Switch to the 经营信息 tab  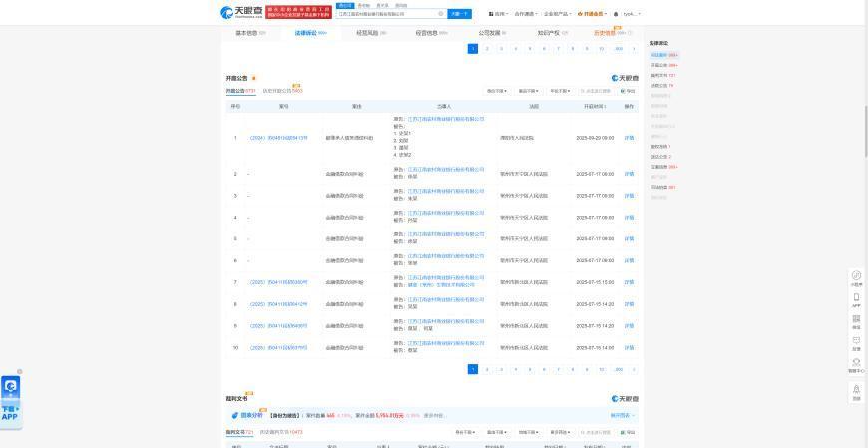coord(432,33)
